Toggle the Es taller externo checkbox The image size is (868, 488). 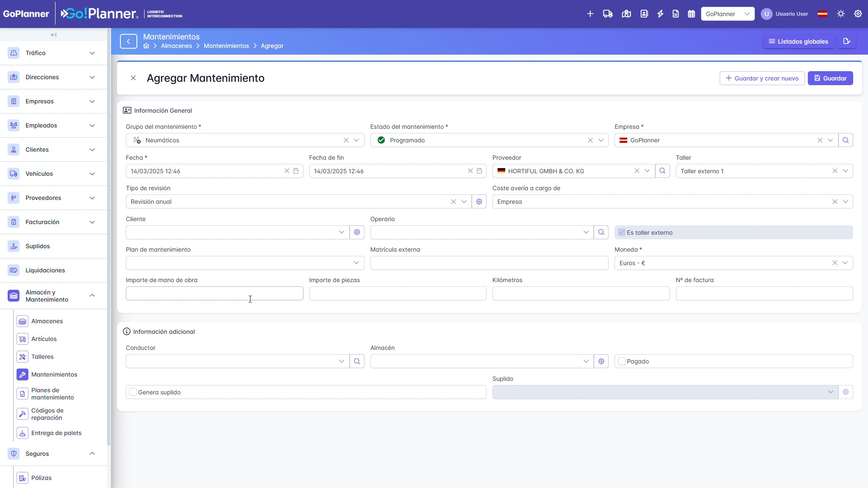click(622, 233)
